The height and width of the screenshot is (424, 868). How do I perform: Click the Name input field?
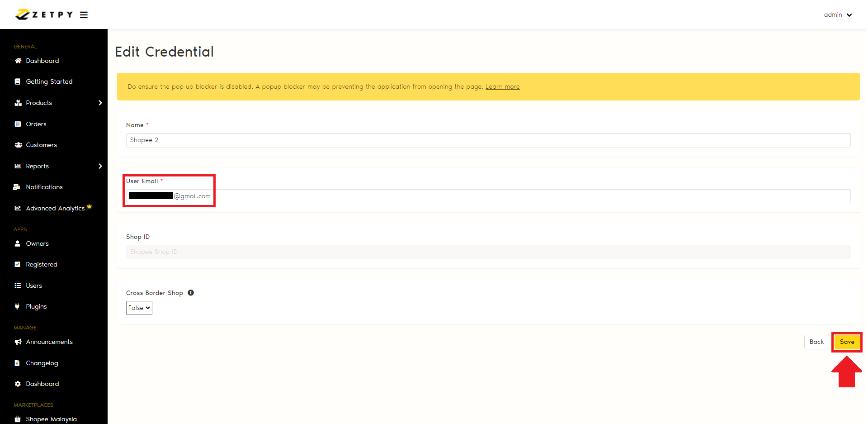click(x=488, y=140)
